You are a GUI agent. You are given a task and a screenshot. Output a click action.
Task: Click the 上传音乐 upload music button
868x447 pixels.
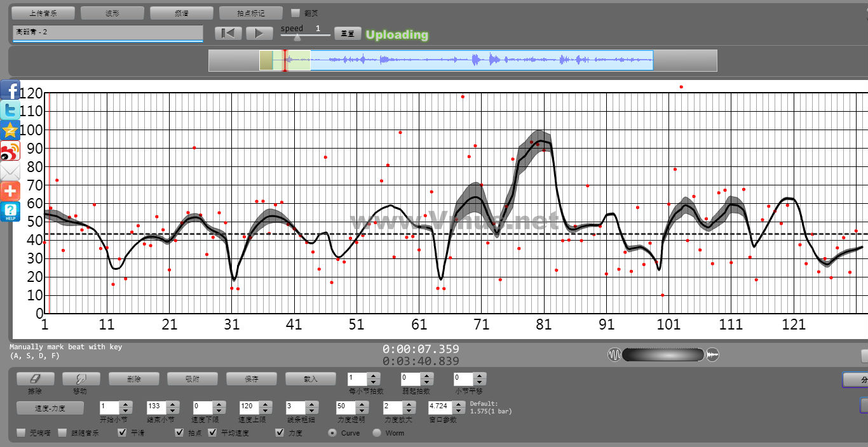tap(43, 13)
